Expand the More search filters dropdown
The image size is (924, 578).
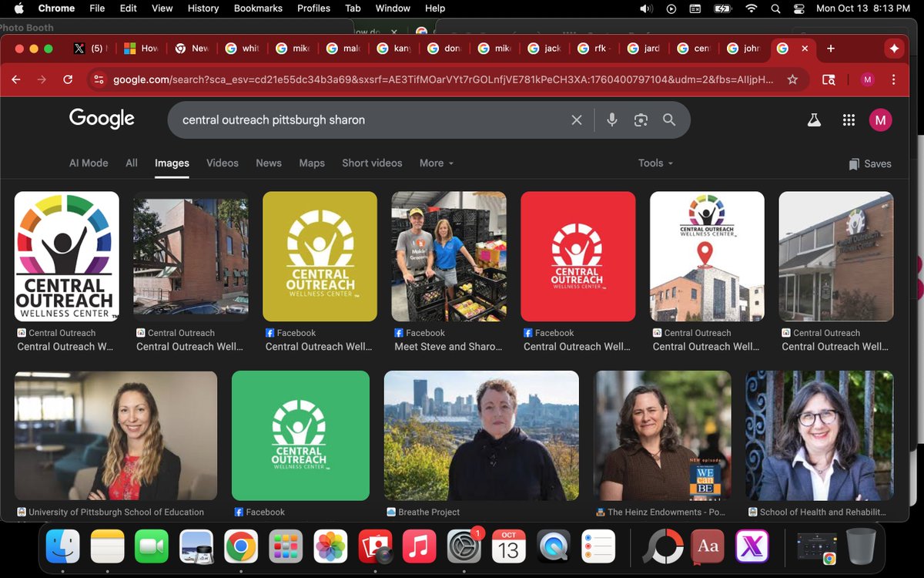coord(437,163)
